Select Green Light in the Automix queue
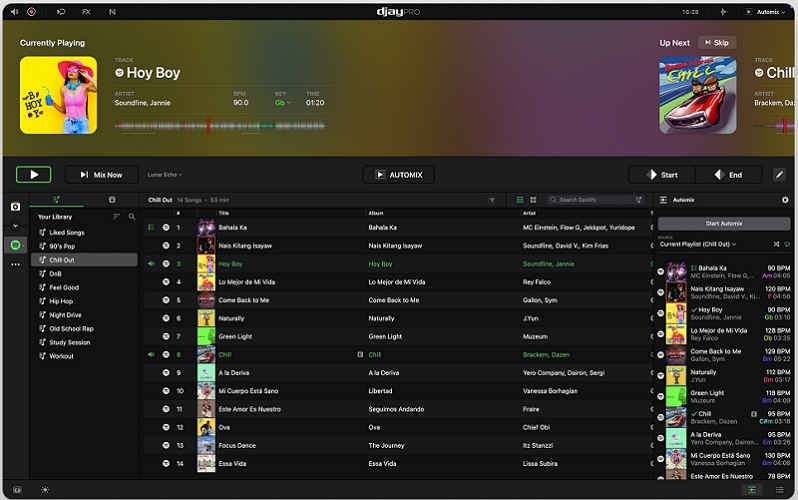This screenshot has height=500, width=798. [724, 397]
